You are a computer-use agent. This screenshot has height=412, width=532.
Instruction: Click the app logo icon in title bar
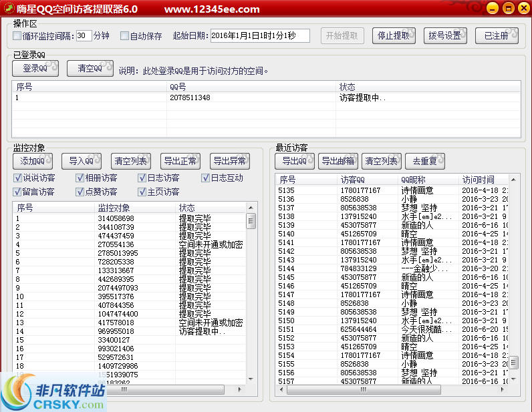[x=9, y=8]
